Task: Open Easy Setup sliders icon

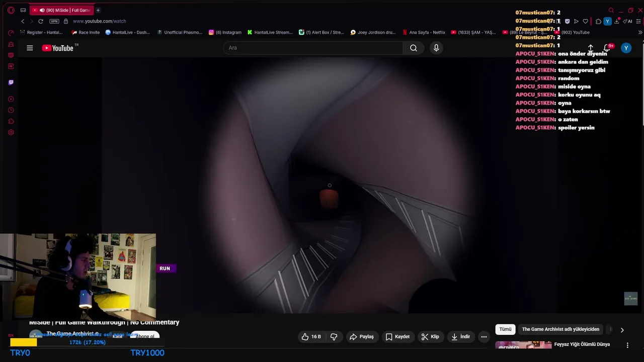Action: (639, 21)
